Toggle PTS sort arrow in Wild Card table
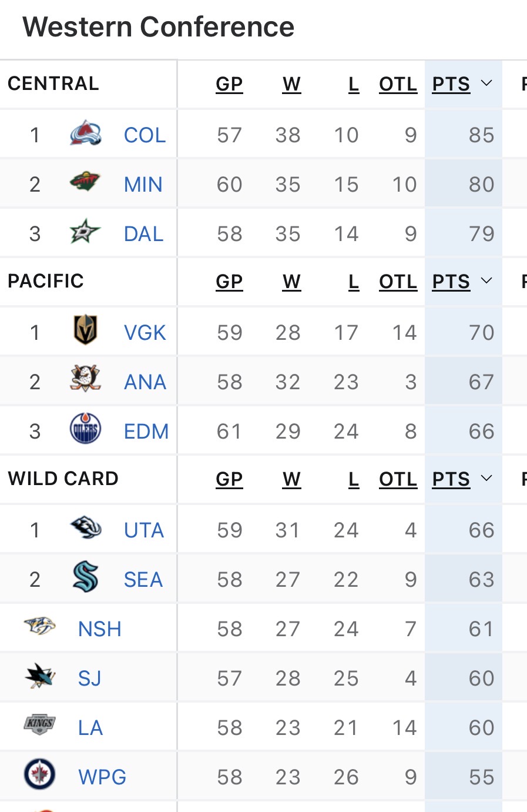527x812 pixels. click(486, 479)
